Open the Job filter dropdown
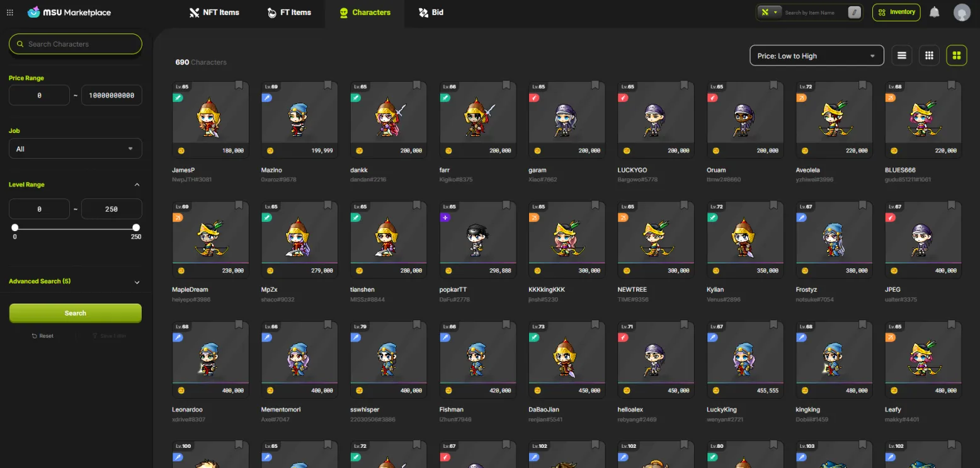The width and height of the screenshot is (980, 468). [75, 149]
